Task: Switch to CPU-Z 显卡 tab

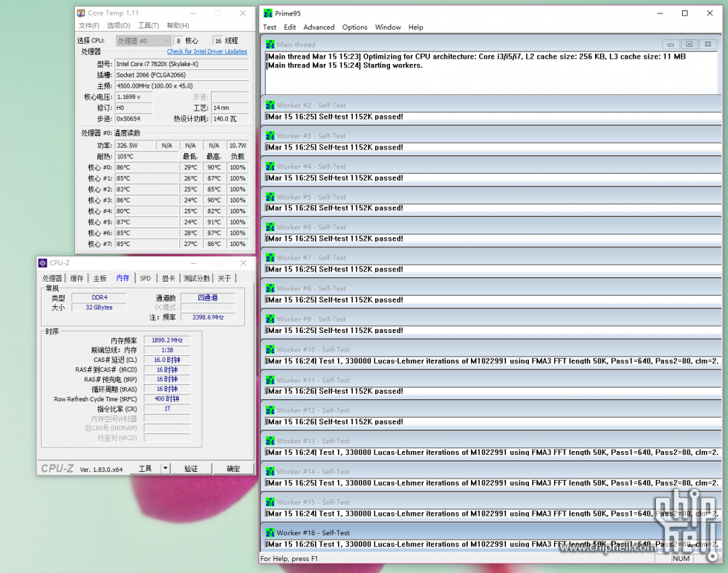Action: coord(168,278)
